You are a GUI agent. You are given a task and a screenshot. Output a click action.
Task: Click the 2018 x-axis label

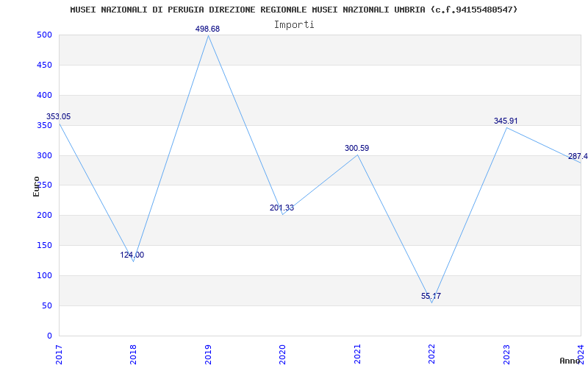(x=134, y=355)
